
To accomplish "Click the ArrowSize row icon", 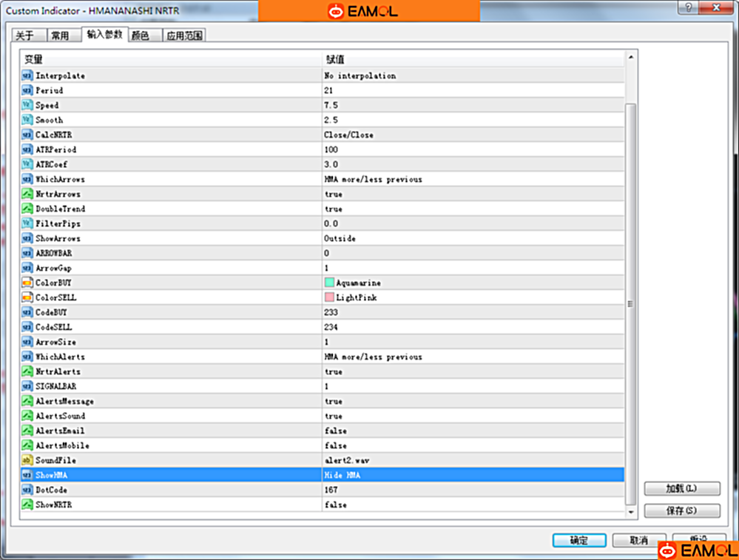I will [27, 342].
